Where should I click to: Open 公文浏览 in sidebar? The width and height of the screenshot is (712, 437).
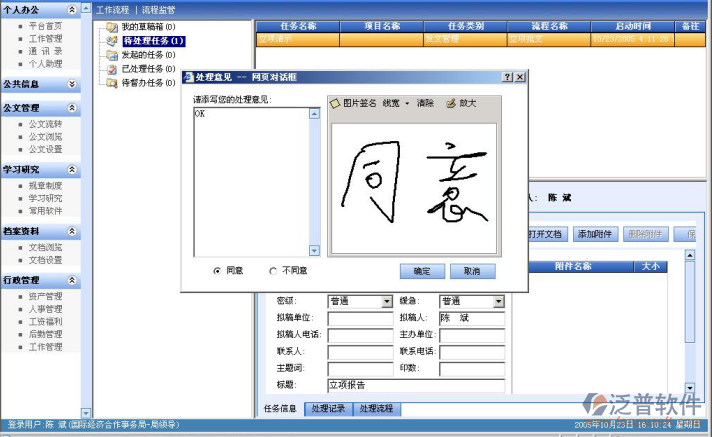click(x=45, y=137)
